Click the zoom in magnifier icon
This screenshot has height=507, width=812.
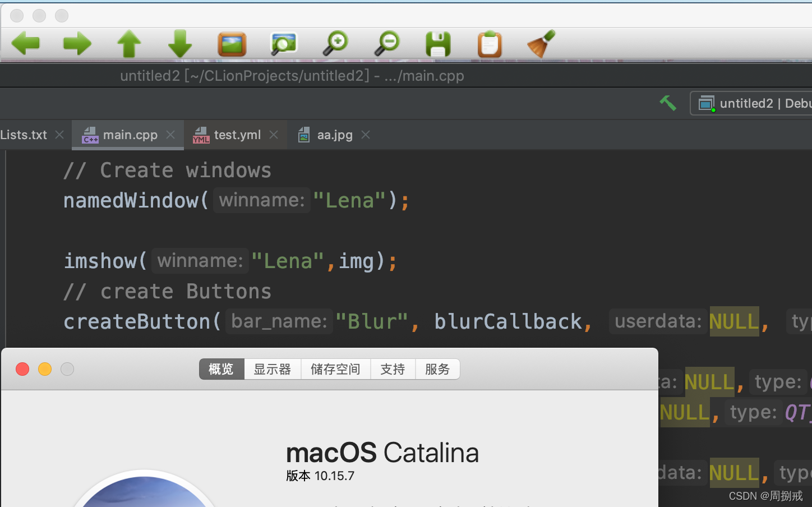point(335,44)
